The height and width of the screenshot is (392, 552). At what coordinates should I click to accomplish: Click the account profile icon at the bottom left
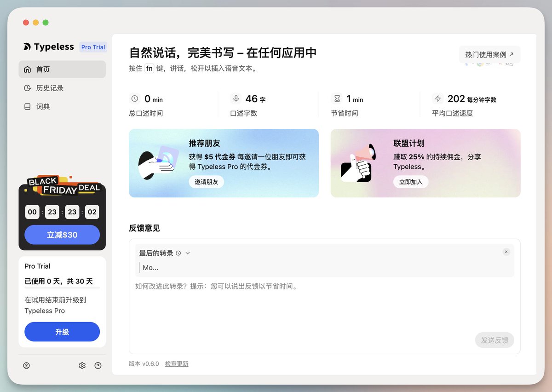[x=27, y=365]
